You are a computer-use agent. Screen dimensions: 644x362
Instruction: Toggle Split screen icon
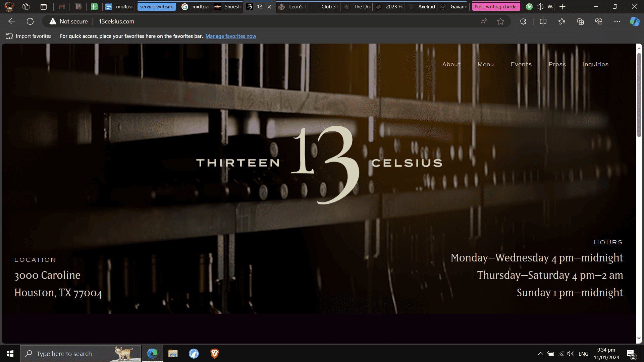543,21
